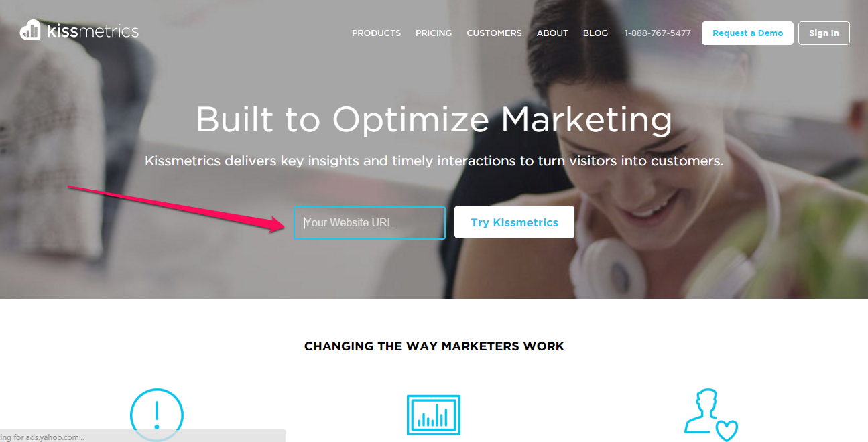Click the Kissmetrics logo icon
This screenshot has height=442, width=868.
tap(30, 30)
